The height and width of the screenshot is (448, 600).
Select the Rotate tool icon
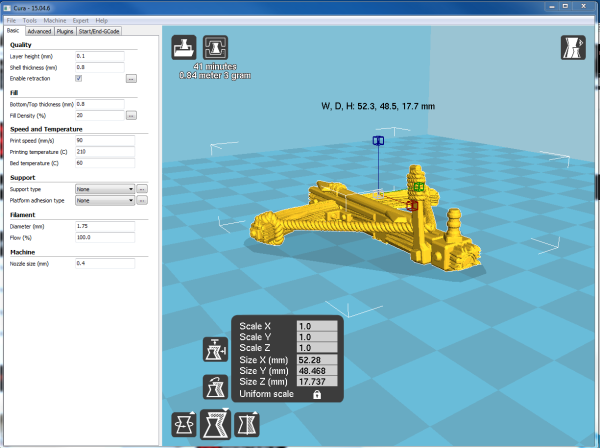[x=184, y=424]
